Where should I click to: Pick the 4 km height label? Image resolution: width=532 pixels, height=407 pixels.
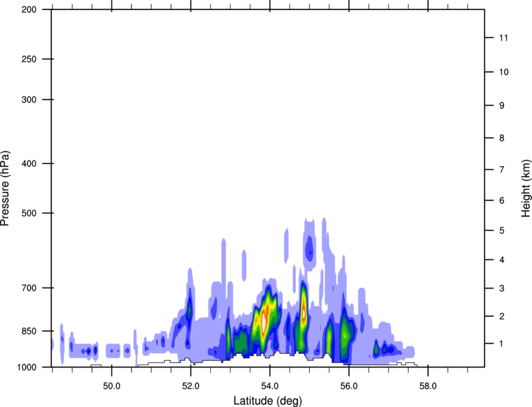tap(502, 260)
